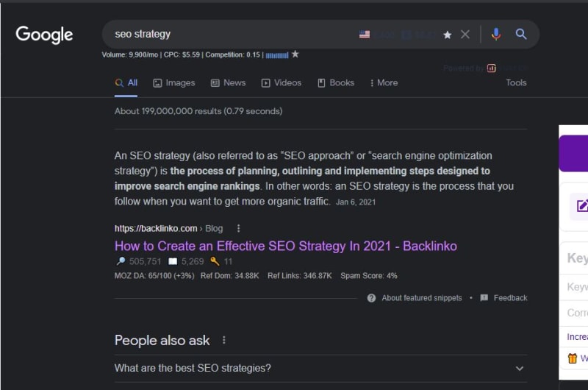
Task: Click the key icon beside 11
Action: point(215,261)
